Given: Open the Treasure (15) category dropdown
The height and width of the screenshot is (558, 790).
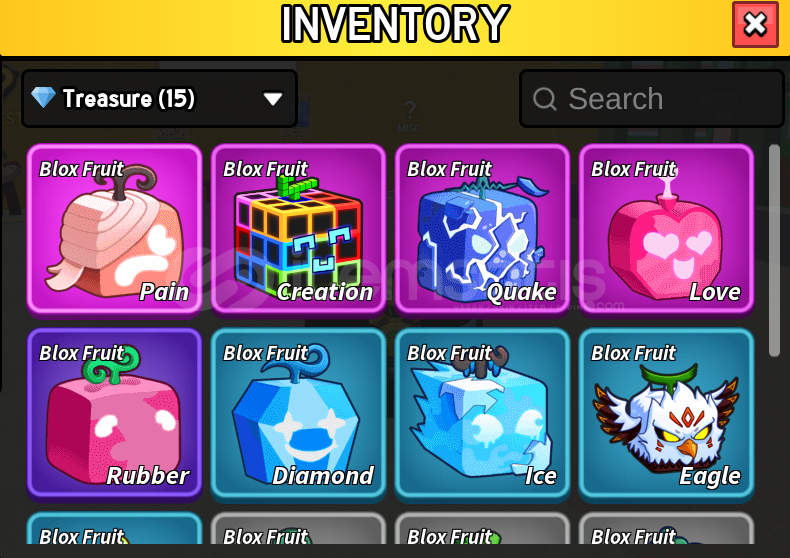Looking at the screenshot, I should pyautogui.click(x=159, y=98).
